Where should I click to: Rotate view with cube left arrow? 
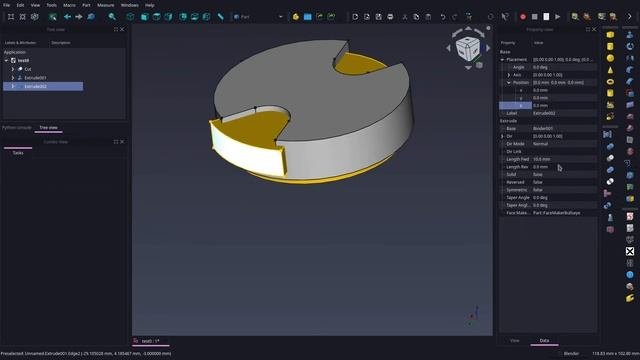[x=449, y=48]
